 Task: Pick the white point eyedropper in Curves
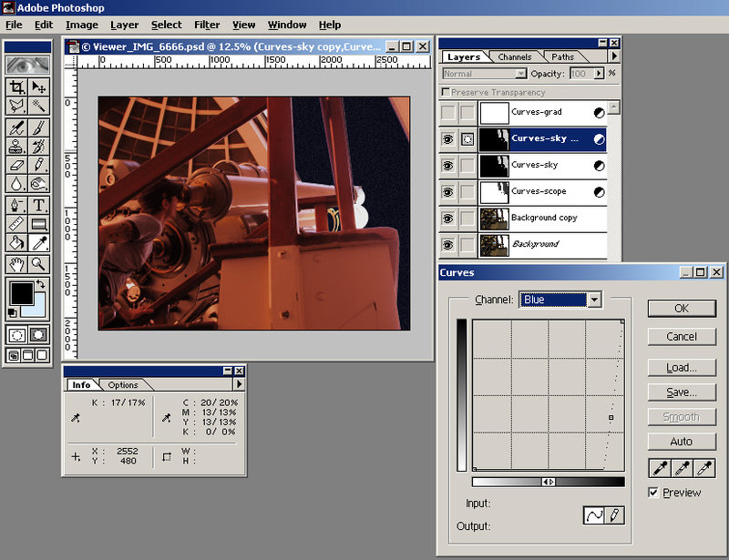(x=704, y=468)
